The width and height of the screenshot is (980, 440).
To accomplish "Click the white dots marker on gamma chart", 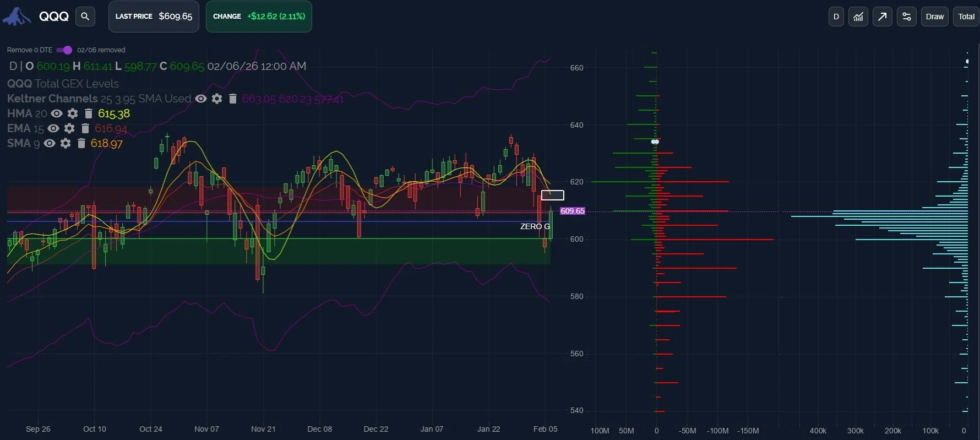I will point(655,142).
